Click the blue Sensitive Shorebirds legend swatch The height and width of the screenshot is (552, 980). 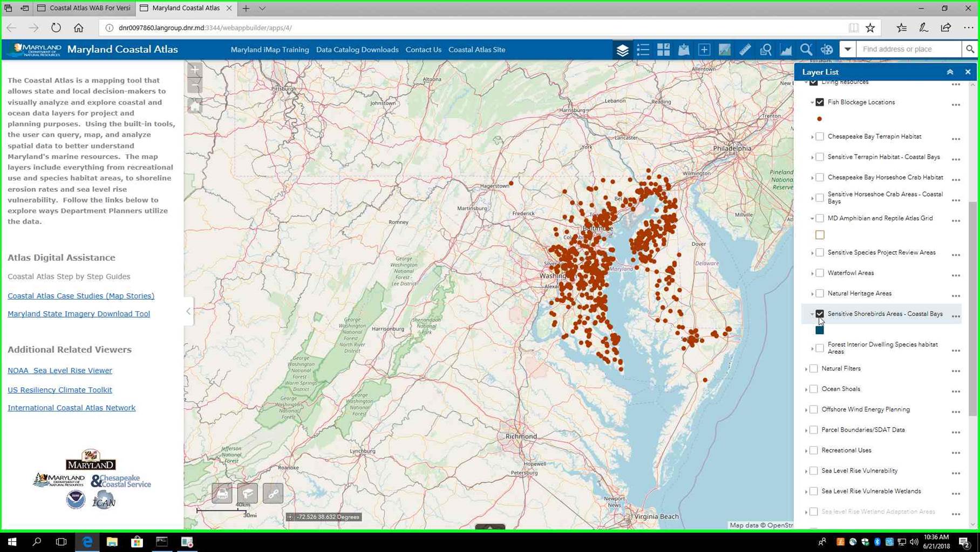coord(820,330)
